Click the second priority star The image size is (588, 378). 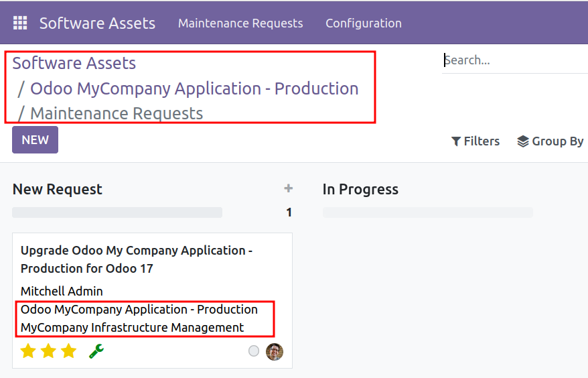(x=48, y=351)
